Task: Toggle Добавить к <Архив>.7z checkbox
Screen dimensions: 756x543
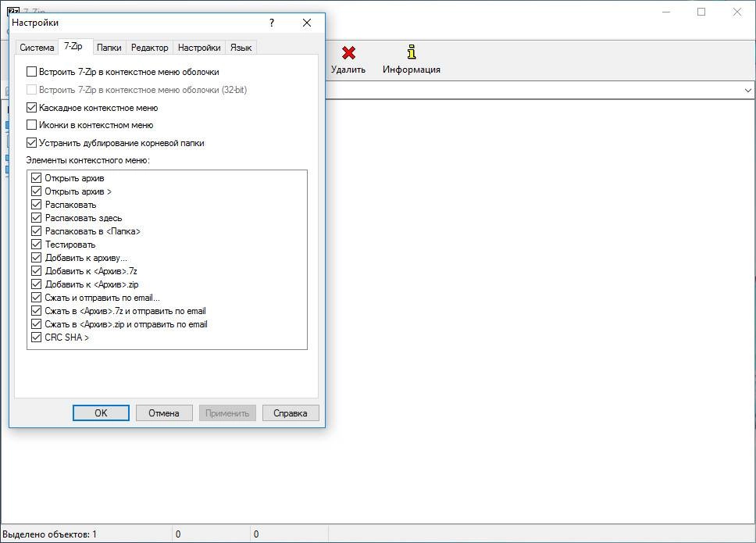Action: pos(36,271)
